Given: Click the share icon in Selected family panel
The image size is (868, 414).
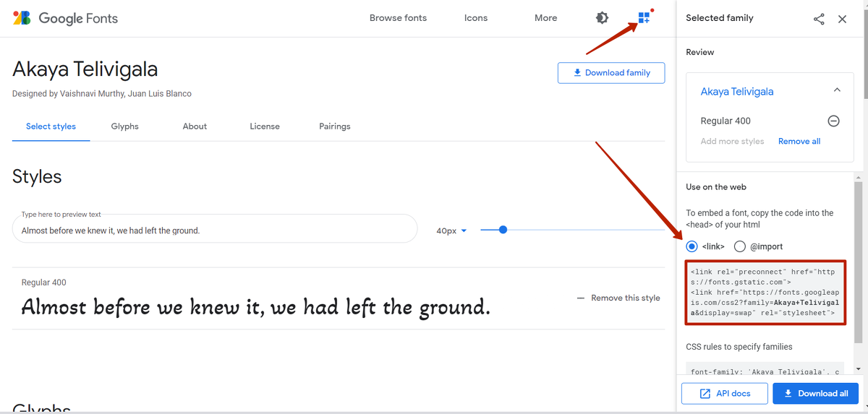Looking at the screenshot, I should point(819,20).
